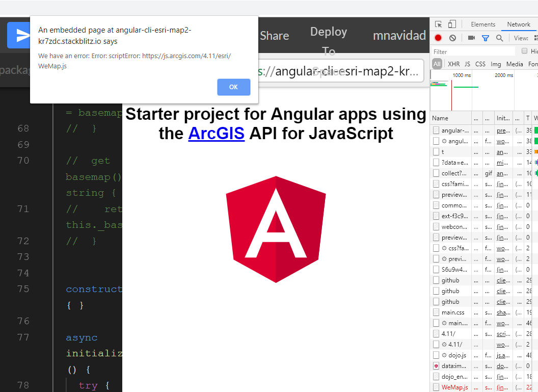Screen dimensions: 538x392
Task: Toggle capture screenshots camera icon
Action: click(x=471, y=38)
